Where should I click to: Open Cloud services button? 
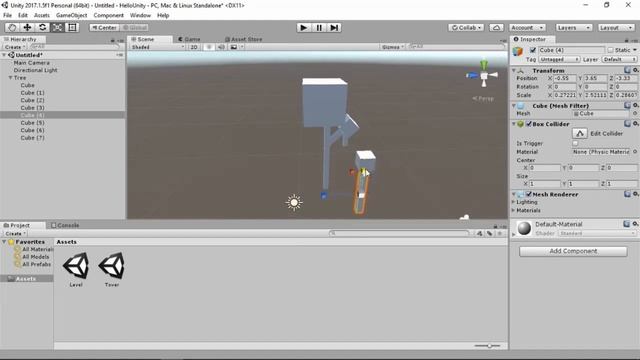click(496, 27)
